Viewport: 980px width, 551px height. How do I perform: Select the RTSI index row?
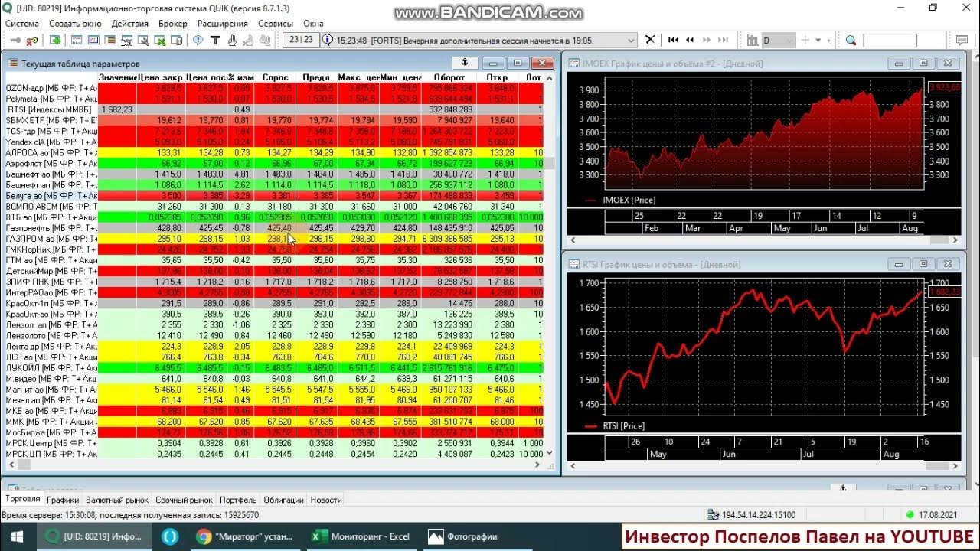[275, 109]
